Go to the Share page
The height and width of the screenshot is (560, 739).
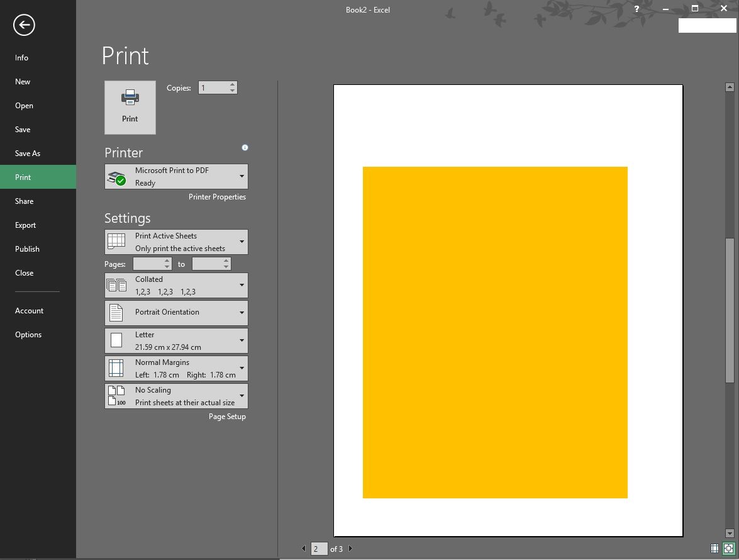coord(38,201)
